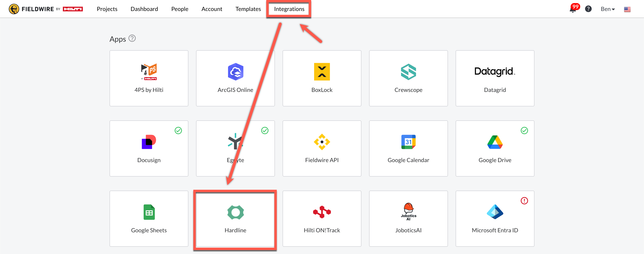This screenshot has height=254, width=644.
Task: Click Docusign's green connected checkmark
Action: [x=178, y=130]
